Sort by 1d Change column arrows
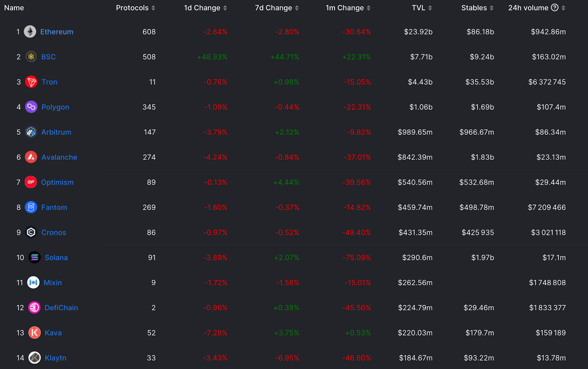588x369 pixels. pos(225,8)
